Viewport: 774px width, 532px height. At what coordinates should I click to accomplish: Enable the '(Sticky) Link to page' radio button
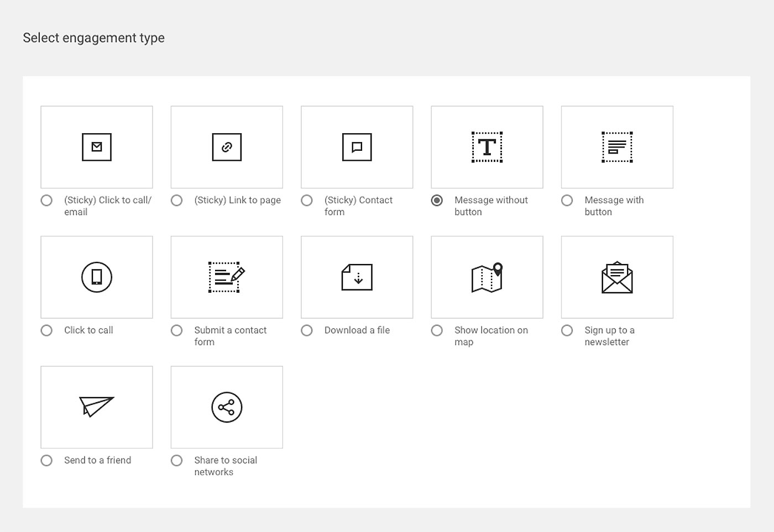[177, 201]
